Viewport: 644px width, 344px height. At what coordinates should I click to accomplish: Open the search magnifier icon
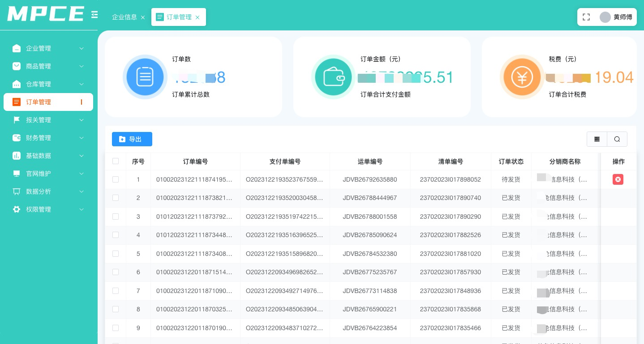pos(617,139)
